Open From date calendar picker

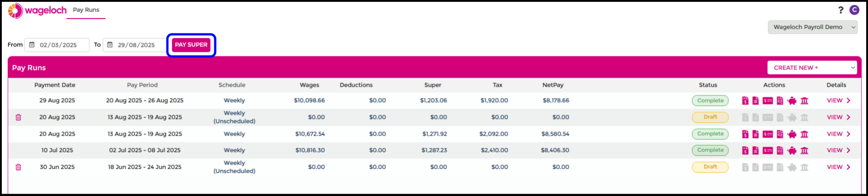(32, 45)
